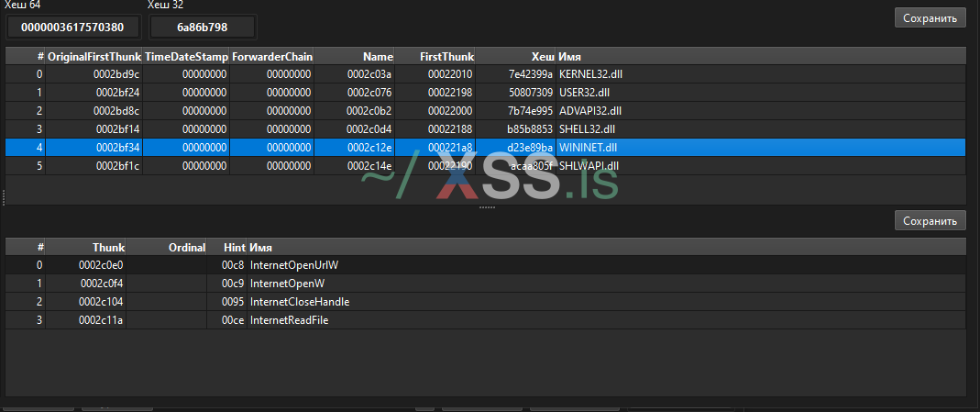This screenshot has width=980, height=412.
Task: Click OriginalFirstThunk value 0002bd9c
Action: [116, 74]
